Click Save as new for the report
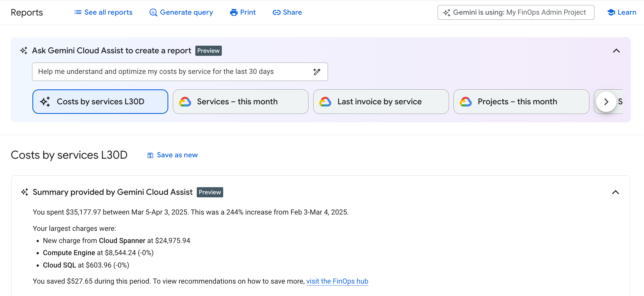Image resolution: width=644 pixels, height=296 pixels. [x=177, y=155]
